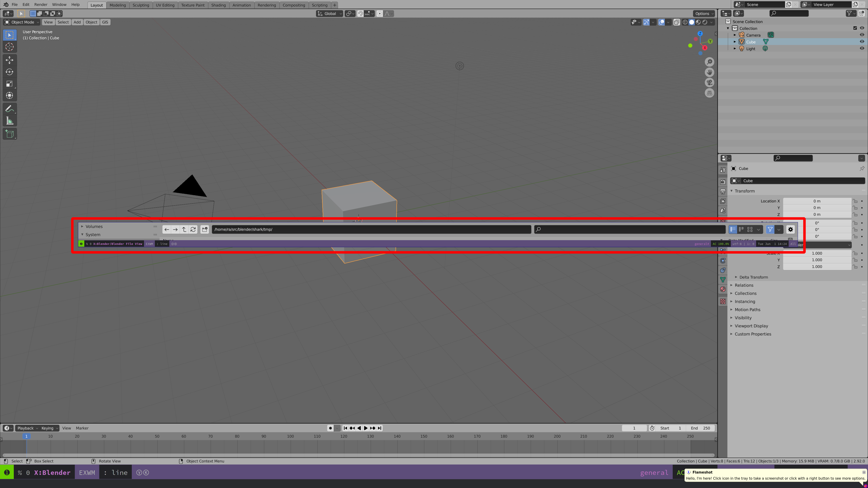Viewport: 868px width, 488px height.
Task: Click the zoom view magnifier gizmo
Action: 709,62
